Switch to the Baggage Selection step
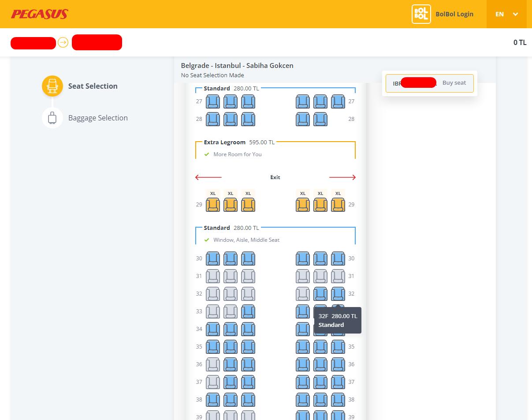 [x=98, y=118]
